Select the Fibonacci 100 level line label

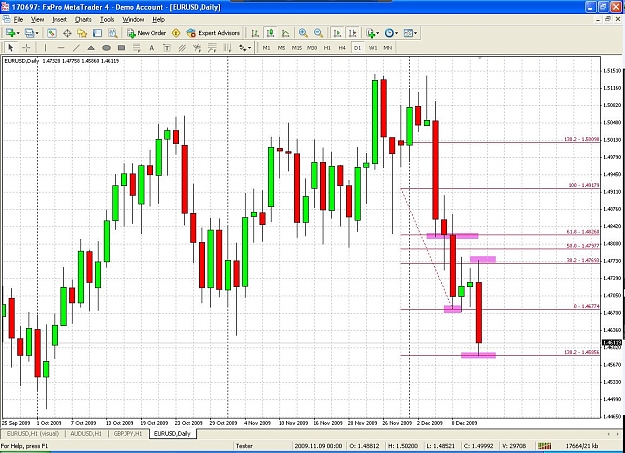coord(584,185)
